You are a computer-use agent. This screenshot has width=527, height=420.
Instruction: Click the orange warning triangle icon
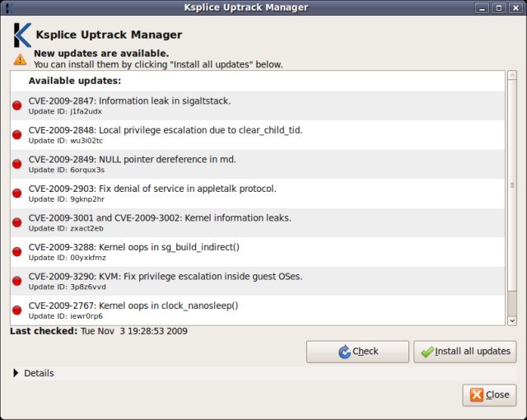[20, 59]
